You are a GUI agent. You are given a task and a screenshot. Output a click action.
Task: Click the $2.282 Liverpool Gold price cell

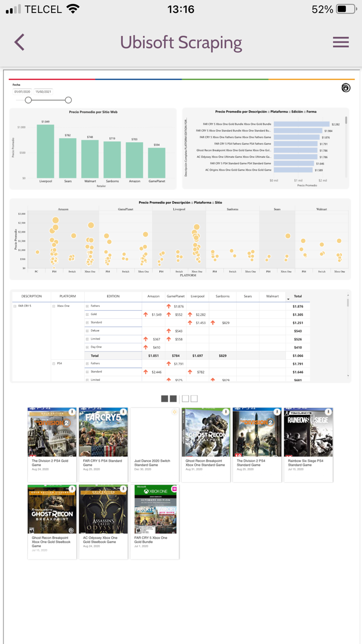[x=200, y=315]
